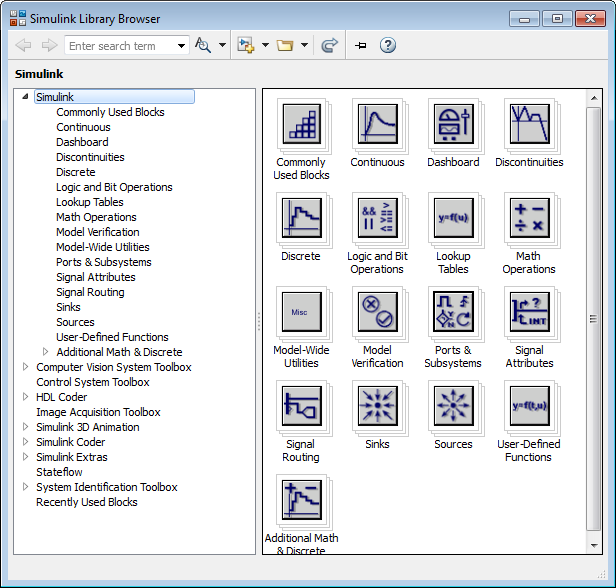Open the User-Defined Functions library icon

[529, 406]
